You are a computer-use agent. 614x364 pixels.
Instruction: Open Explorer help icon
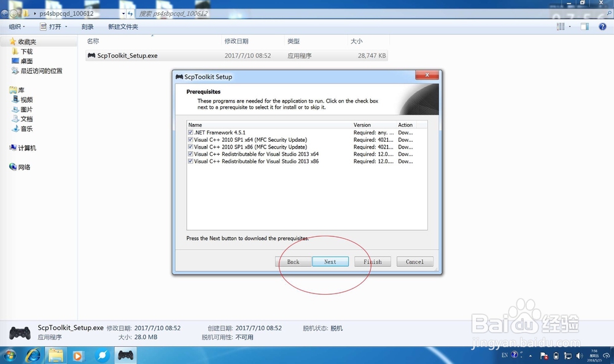602,26
